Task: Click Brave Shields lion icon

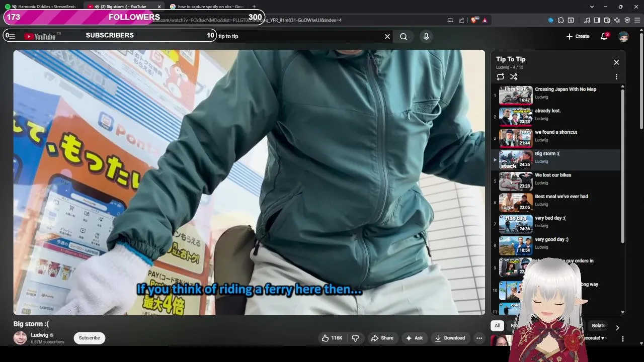Action: pos(473,20)
